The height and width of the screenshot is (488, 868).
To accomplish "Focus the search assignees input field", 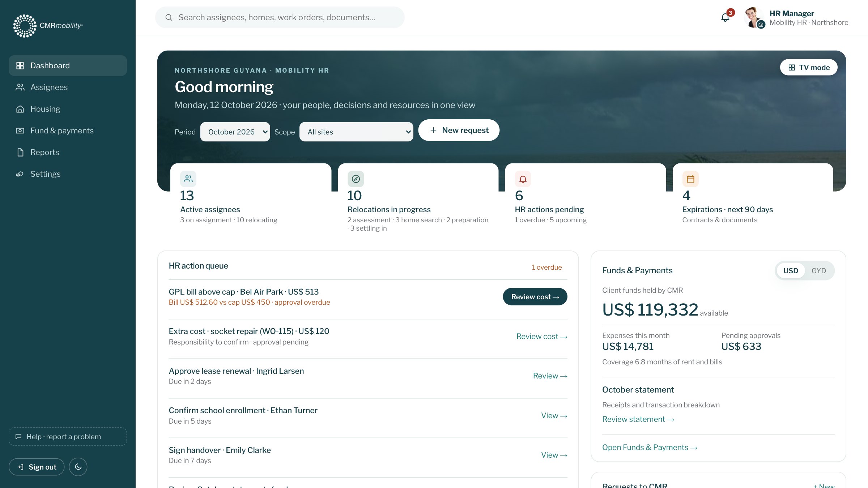I will [x=280, y=17].
